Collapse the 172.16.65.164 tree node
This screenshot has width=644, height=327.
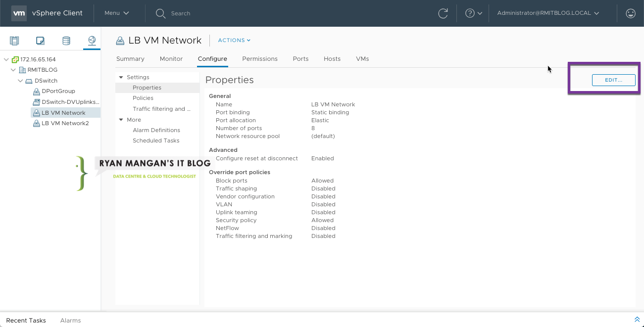tap(6, 59)
